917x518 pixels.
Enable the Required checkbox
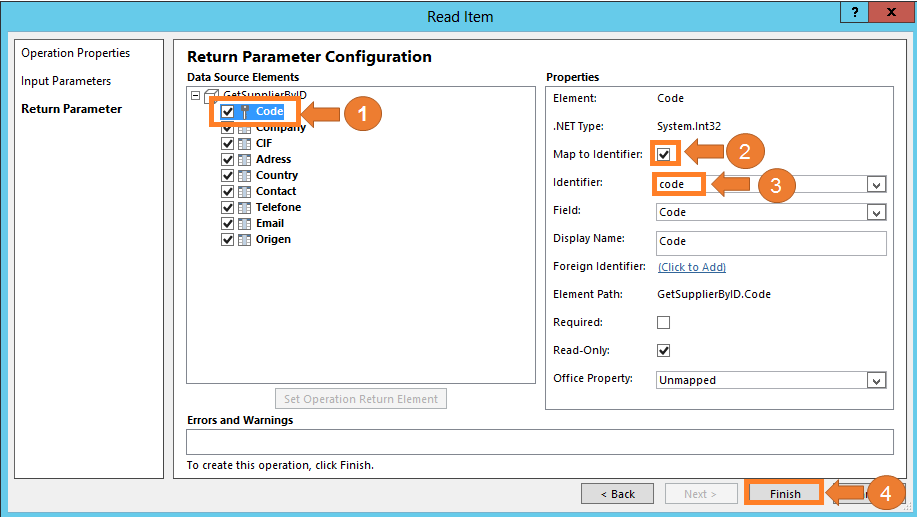click(x=663, y=323)
